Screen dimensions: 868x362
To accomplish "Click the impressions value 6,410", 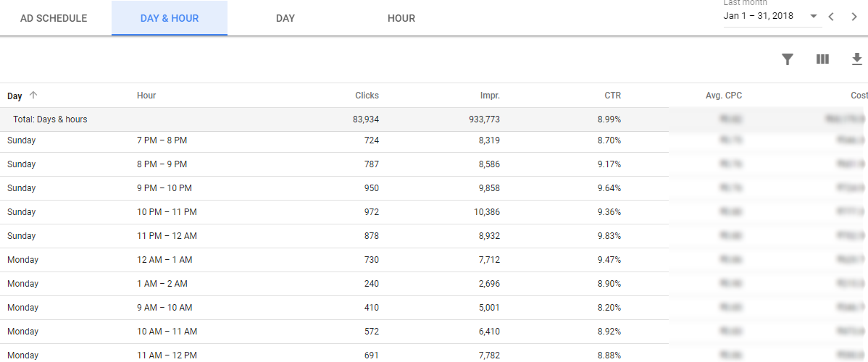I will [x=489, y=330].
